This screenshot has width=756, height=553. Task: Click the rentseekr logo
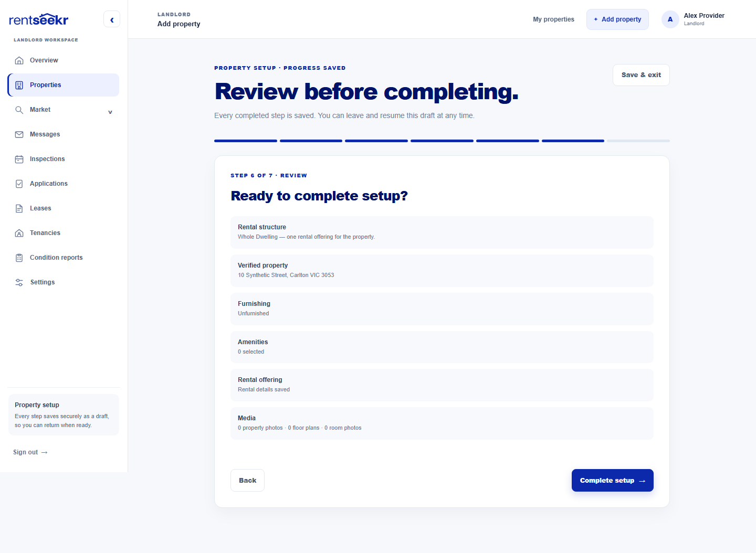click(x=39, y=19)
